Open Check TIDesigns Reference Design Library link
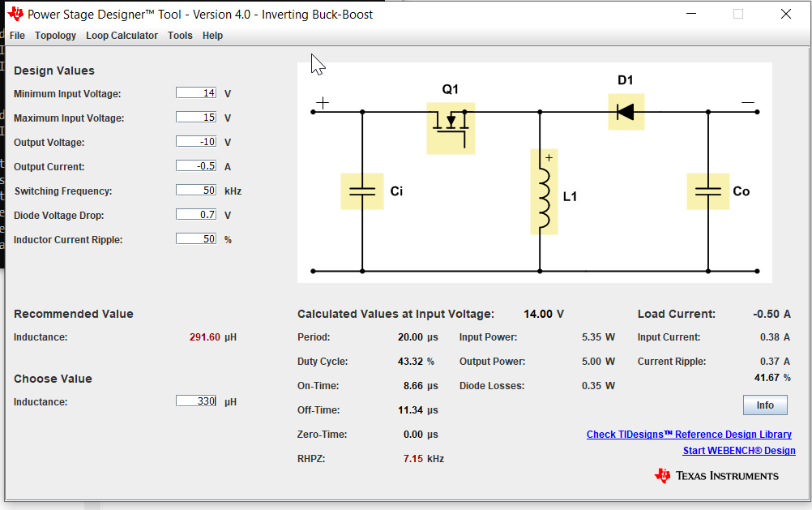The height and width of the screenshot is (510, 812). pos(689,435)
